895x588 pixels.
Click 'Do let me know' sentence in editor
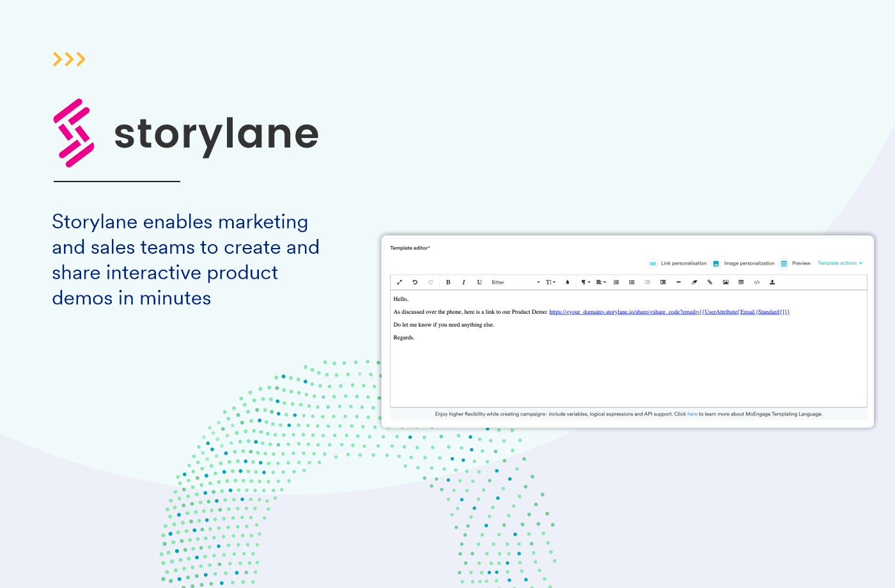tap(444, 325)
